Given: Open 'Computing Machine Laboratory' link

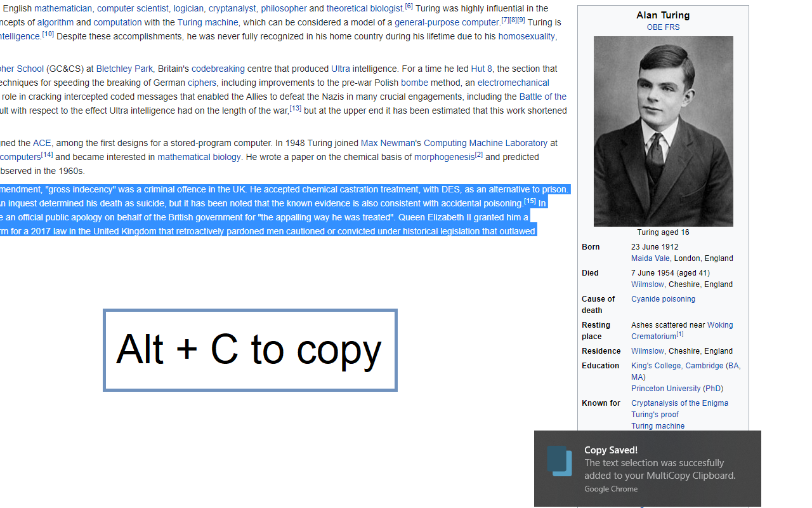Looking at the screenshot, I should click(485, 143).
